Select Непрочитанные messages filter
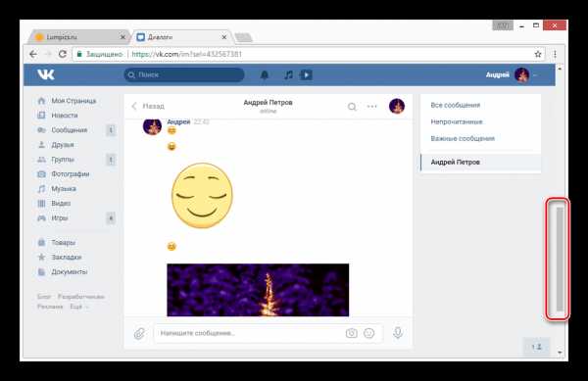This screenshot has height=381, width=588. 457,121
